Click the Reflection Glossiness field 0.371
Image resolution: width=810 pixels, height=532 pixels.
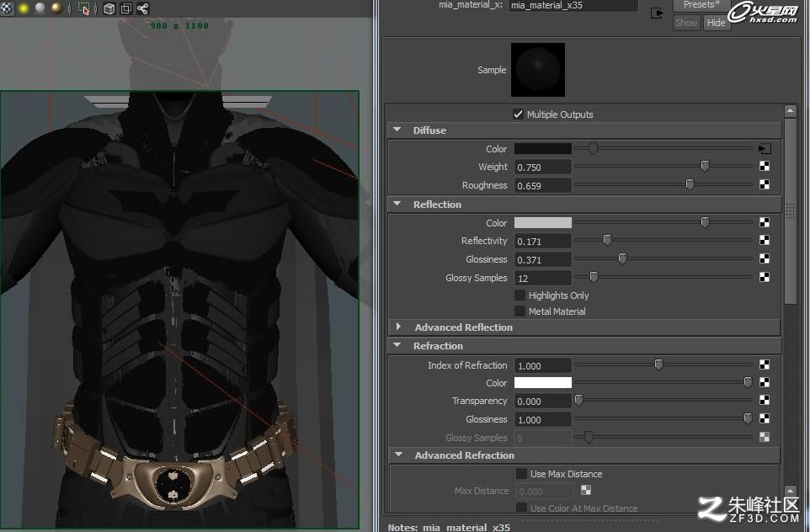543,260
